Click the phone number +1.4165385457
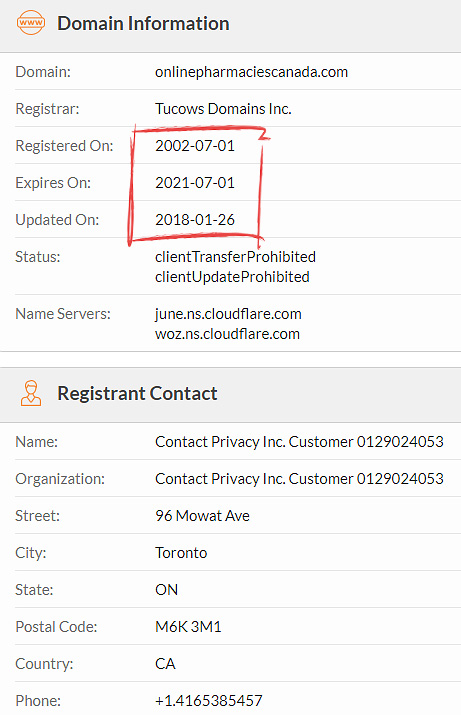The width and height of the screenshot is (461, 715). [208, 700]
